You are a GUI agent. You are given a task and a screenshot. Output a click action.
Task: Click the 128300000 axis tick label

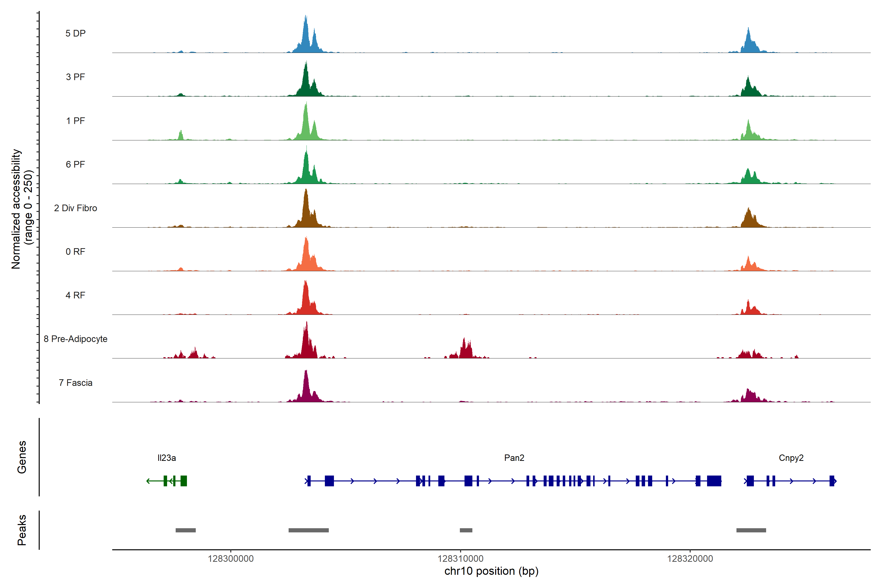pos(231,558)
